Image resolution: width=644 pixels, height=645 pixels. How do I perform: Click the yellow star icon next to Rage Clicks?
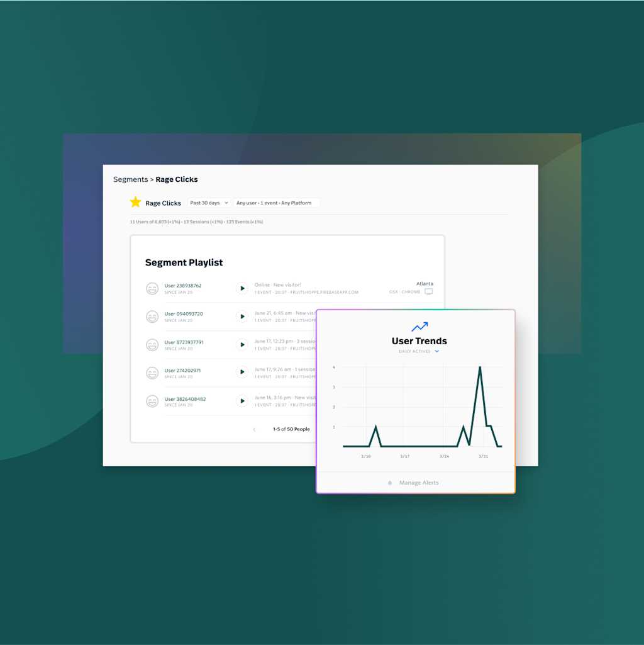pos(135,202)
